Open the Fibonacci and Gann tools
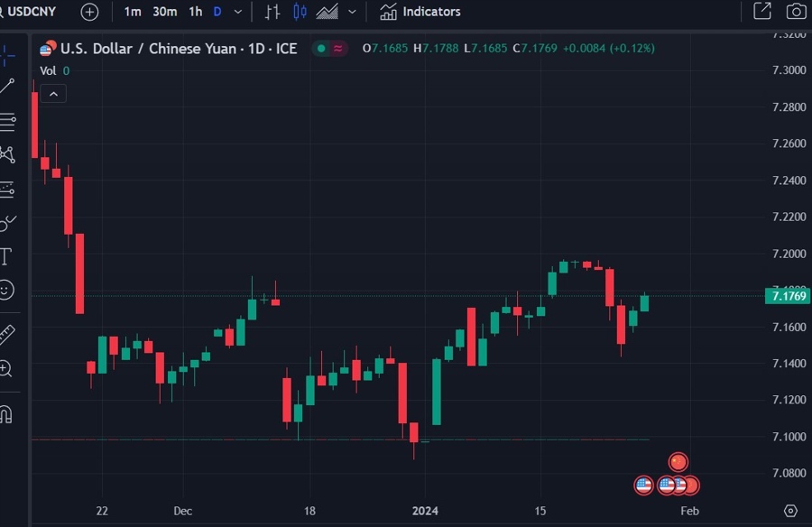The image size is (812, 527). (7, 121)
